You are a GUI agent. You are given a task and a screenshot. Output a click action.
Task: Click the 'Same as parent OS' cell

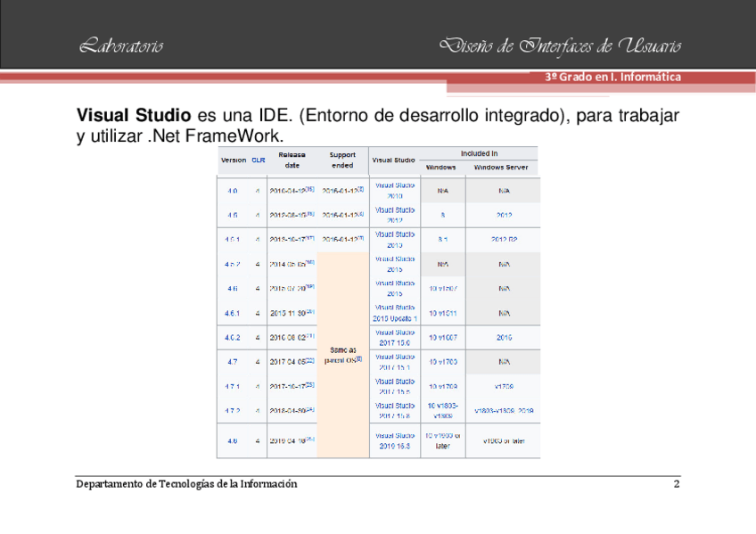pos(343,355)
